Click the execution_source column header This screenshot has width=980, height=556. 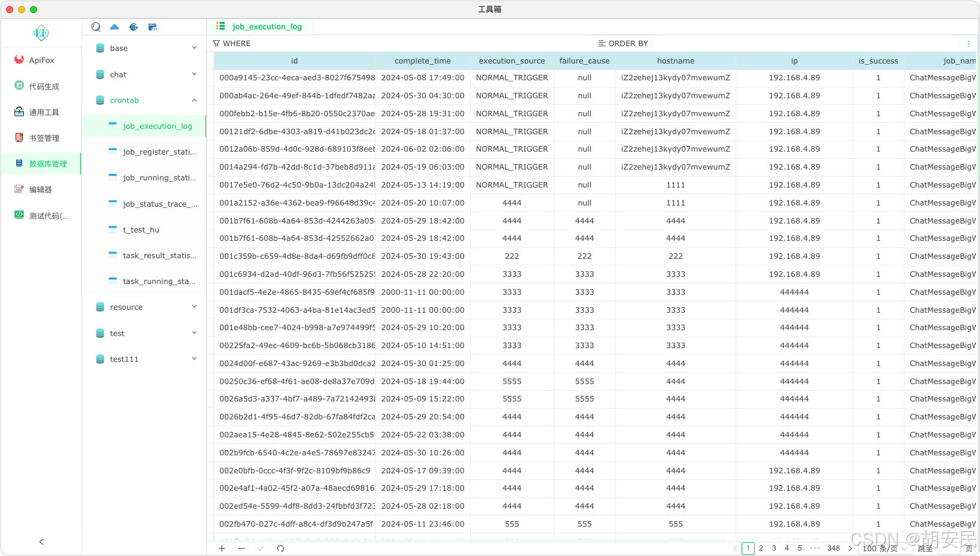click(512, 61)
